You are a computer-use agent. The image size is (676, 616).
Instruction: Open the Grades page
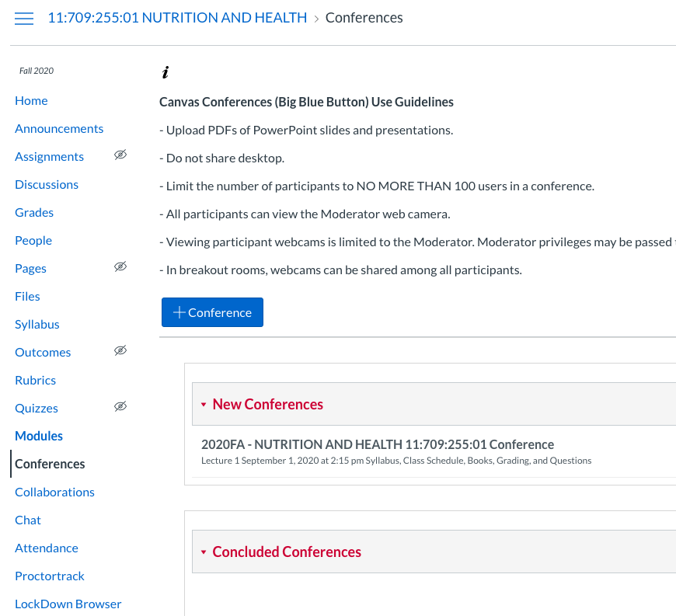click(34, 212)
